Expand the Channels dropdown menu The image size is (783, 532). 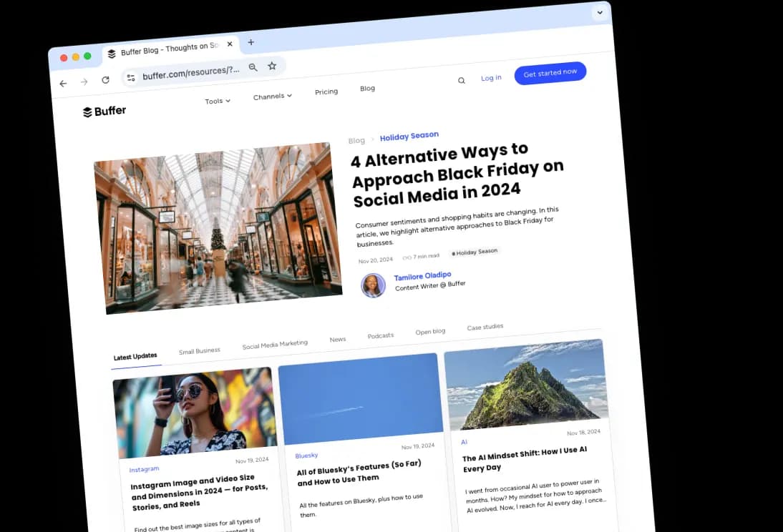tap(273, 97)
